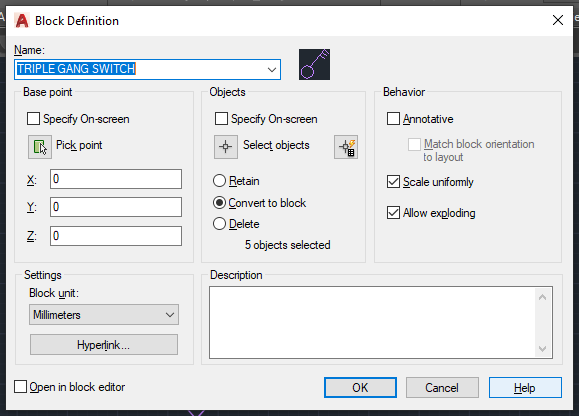This screenshot has width=579, height=416.
Task: Open the Block unit Millimeters dropdown
Action: (104, 314)
